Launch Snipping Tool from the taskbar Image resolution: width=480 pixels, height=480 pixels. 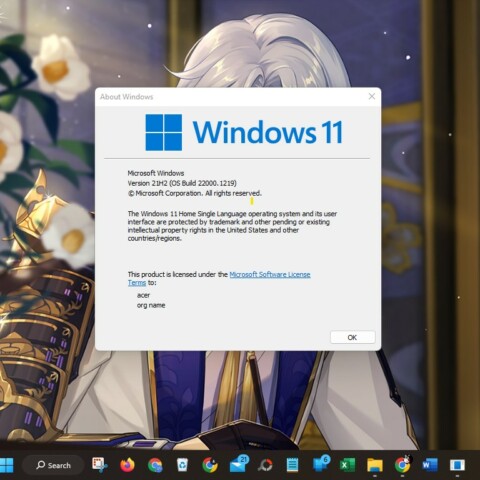[x=99, y=465]
